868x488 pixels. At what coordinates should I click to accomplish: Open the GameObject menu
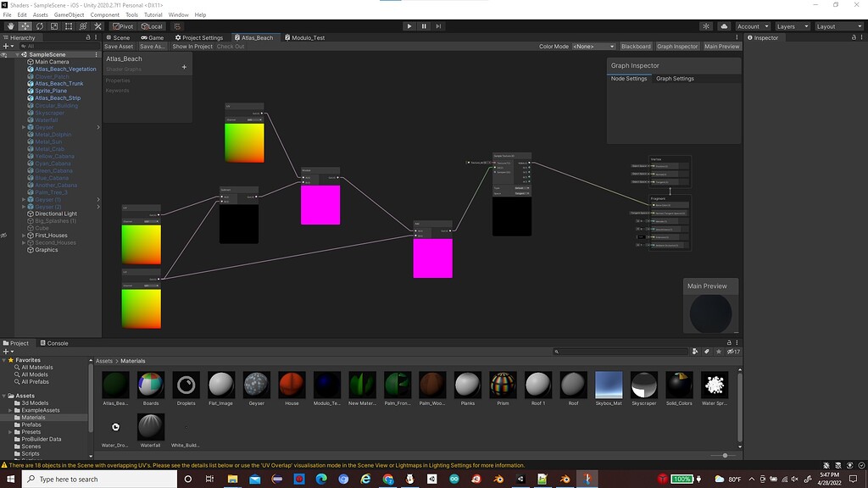(x=68, y=14)
